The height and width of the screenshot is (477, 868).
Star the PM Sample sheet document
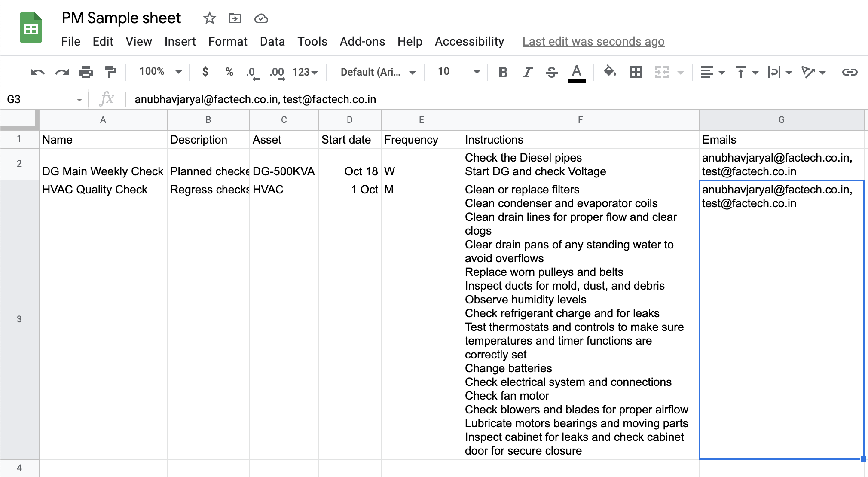[x=209, y=18]
